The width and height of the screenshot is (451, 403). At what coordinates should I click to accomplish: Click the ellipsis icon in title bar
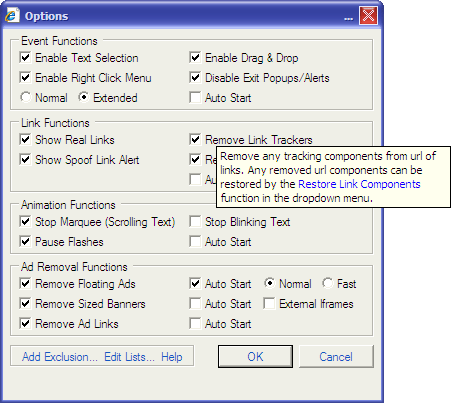coord(348,19)
